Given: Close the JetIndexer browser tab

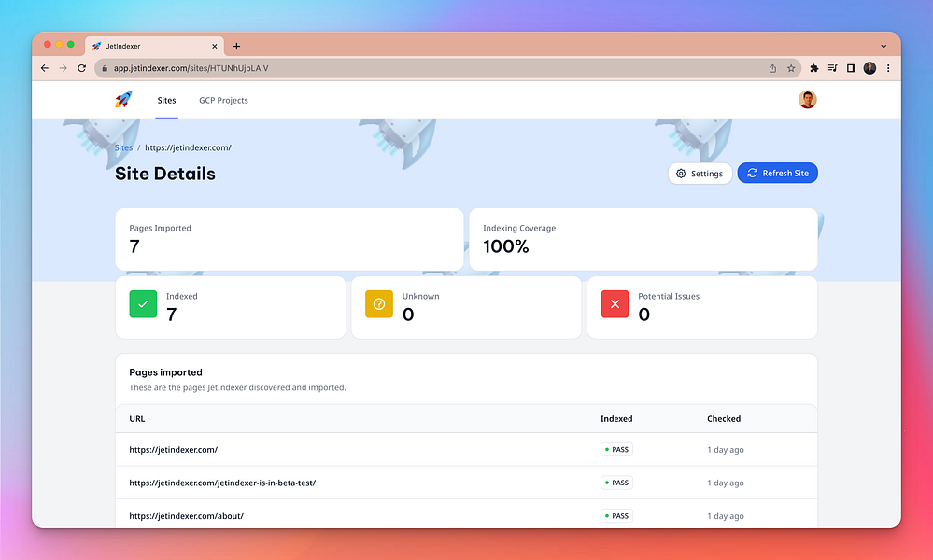Looking at the screenshot, I should [x=215, y=47].
